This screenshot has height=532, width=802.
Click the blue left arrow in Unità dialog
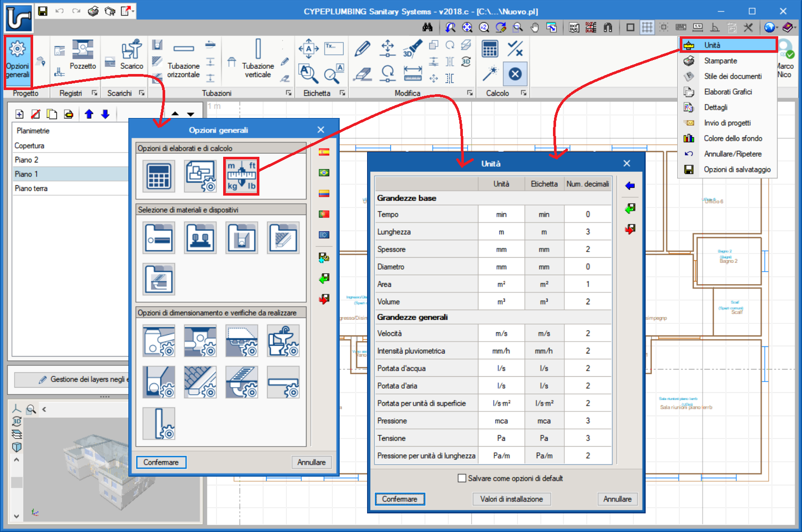630,186
